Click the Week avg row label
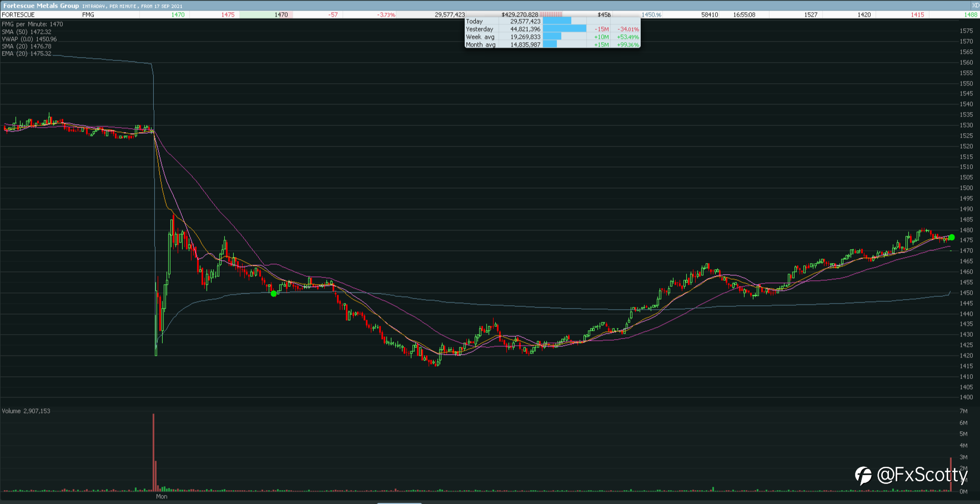980x504 pixels. (x=480, y=37)
